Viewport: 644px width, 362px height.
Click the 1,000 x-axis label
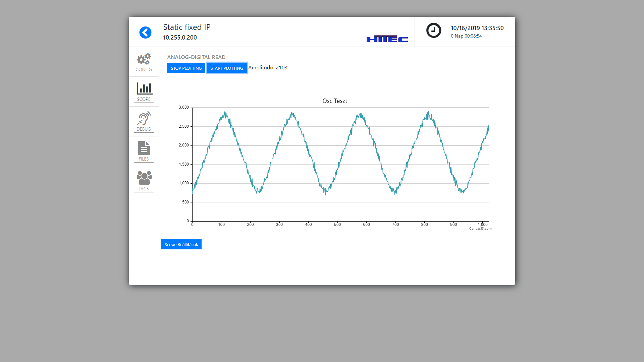pos(483,225)
